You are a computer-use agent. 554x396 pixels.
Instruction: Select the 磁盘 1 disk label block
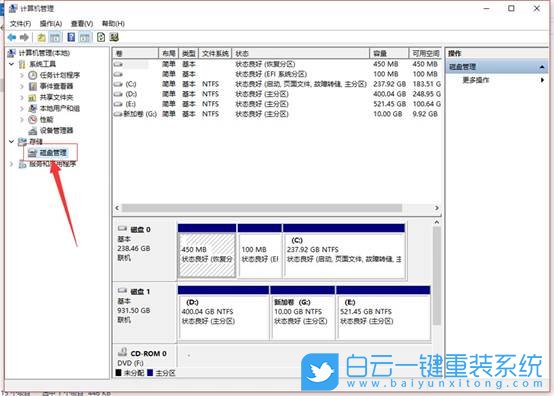tap(145, 312)
